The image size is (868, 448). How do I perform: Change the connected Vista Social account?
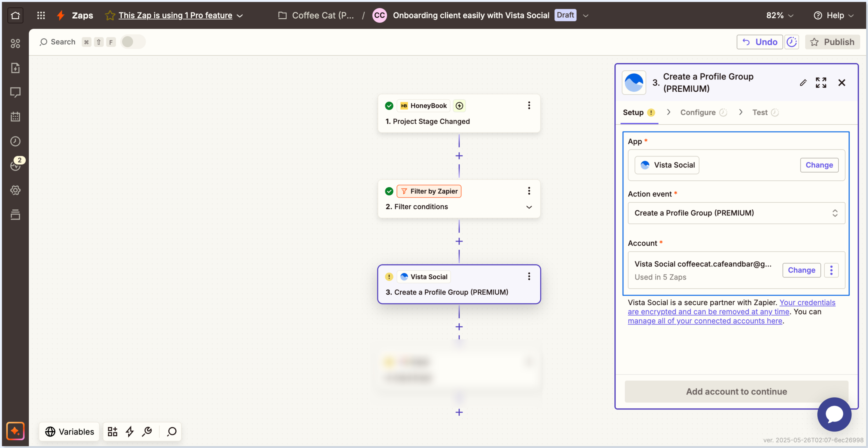(x=801, y=270)
